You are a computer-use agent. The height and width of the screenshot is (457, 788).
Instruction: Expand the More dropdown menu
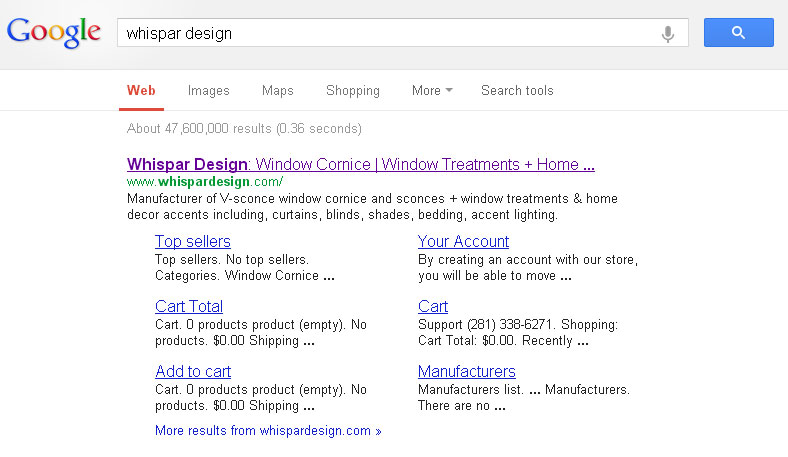point(432,90)
